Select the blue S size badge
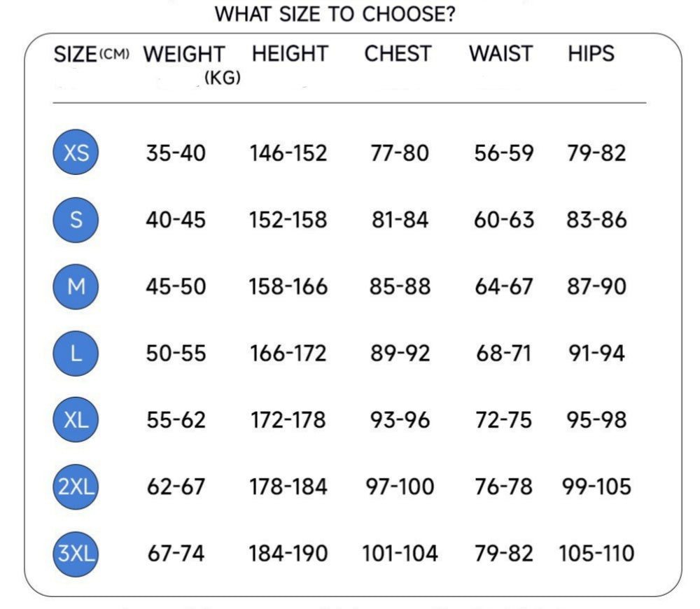 coord(76,220)
